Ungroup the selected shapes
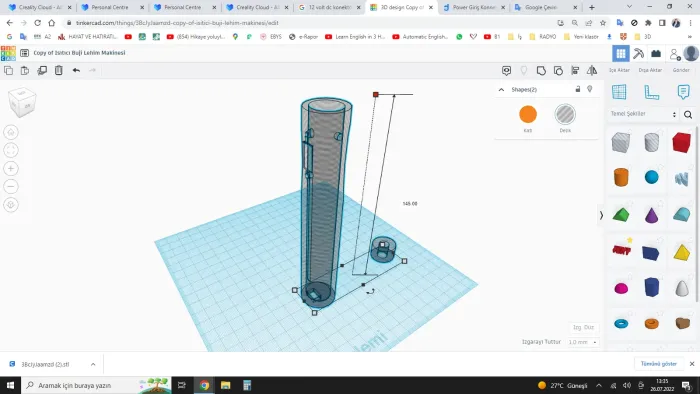The height and width of the screenshot is (394, 700). [558, 71]
